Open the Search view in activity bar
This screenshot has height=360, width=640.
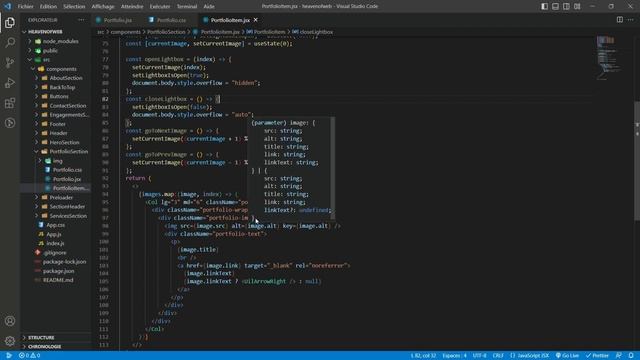click(x=10, y=42)
